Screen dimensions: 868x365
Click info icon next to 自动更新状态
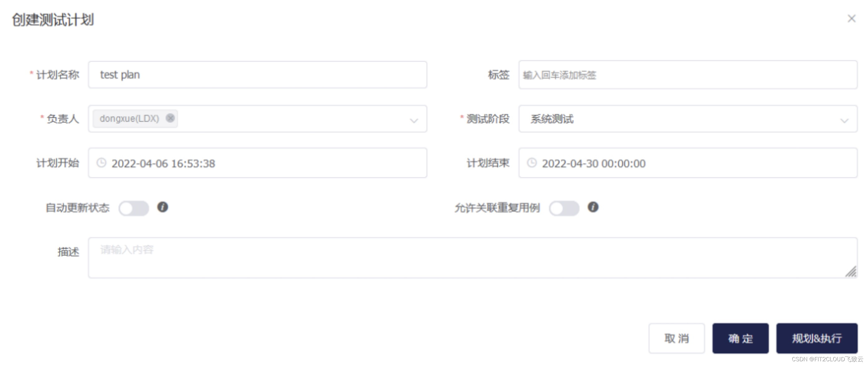pyautogui.click(x=163, y=207)
